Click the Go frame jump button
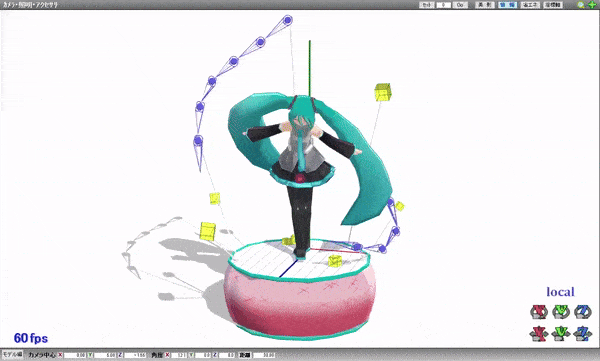 pos(460,5)
